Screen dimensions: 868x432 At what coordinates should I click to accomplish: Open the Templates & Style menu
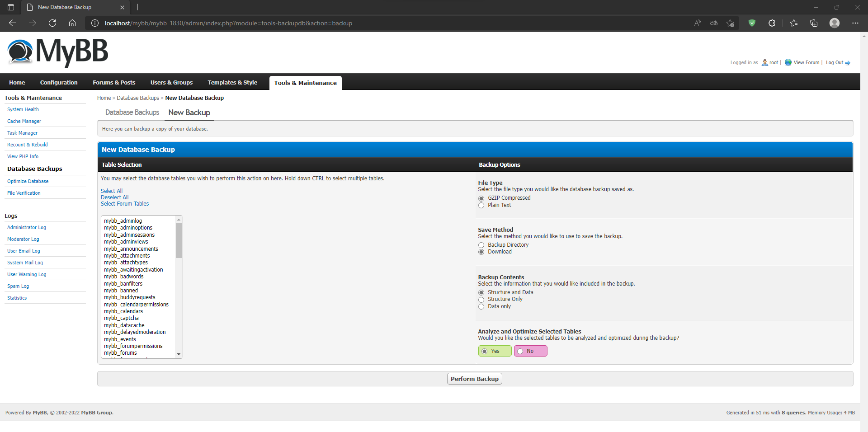click(232, 82)
